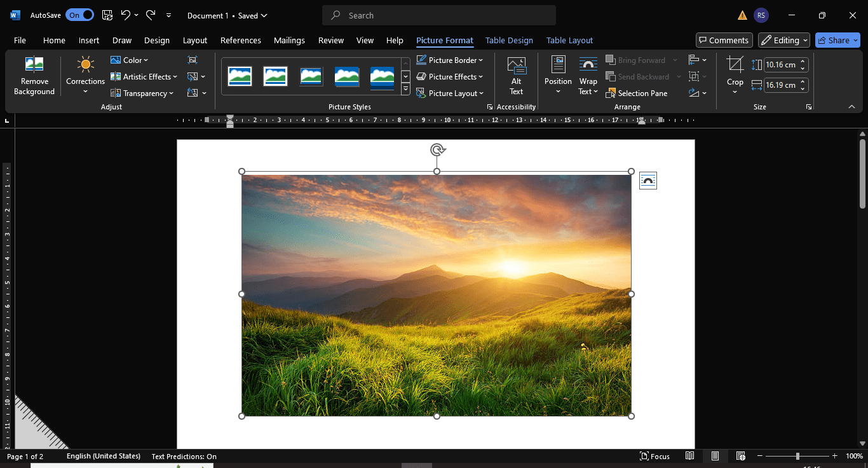
Task: Open the Color adjustment menu
Action: click(x=129, y=60)
